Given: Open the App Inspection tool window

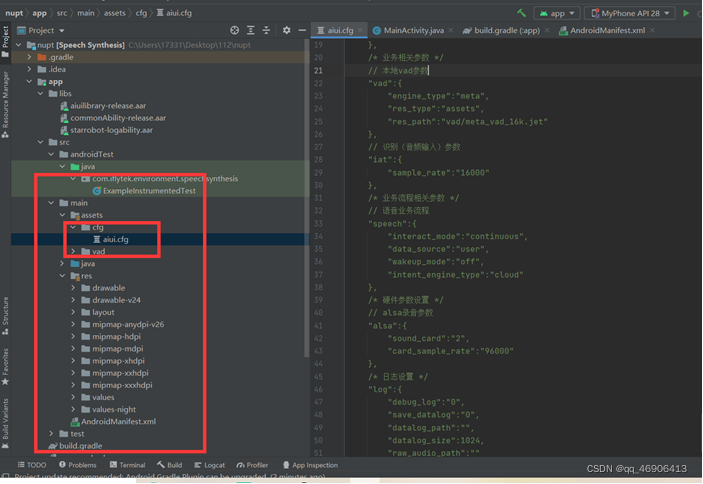Looking at the screenshot, I should pos(310,465).
